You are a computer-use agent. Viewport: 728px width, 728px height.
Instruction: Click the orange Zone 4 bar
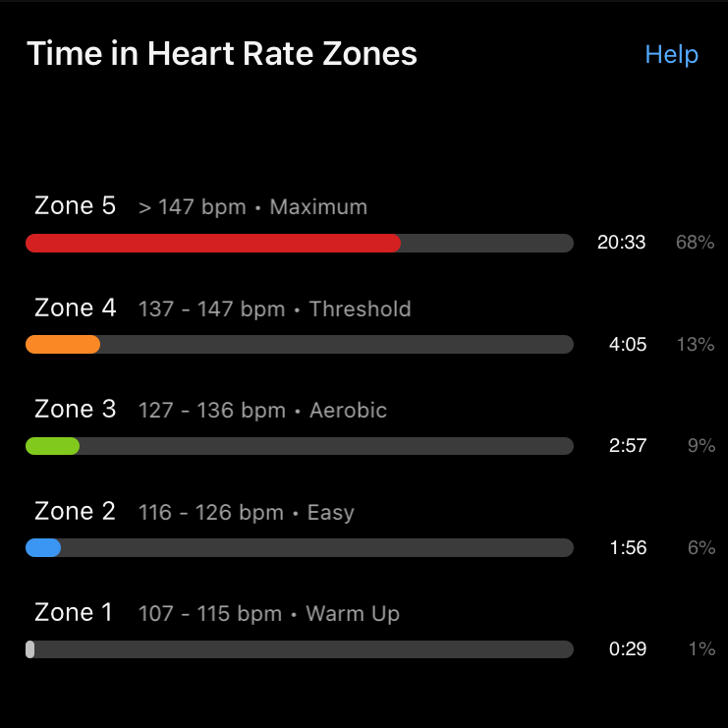pyautogui.click(x=63, y=345)
